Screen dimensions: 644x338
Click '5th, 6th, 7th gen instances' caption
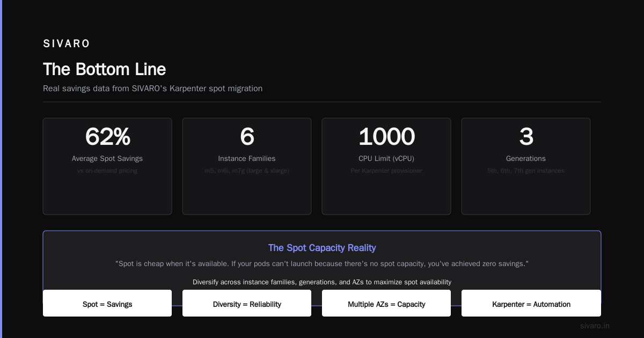[526, 171]
